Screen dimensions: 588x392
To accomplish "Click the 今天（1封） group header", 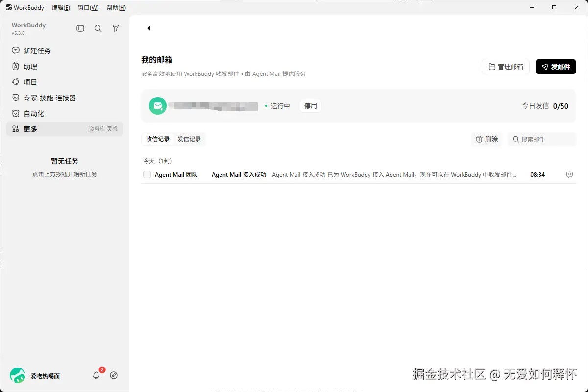I will pos(159,161).
